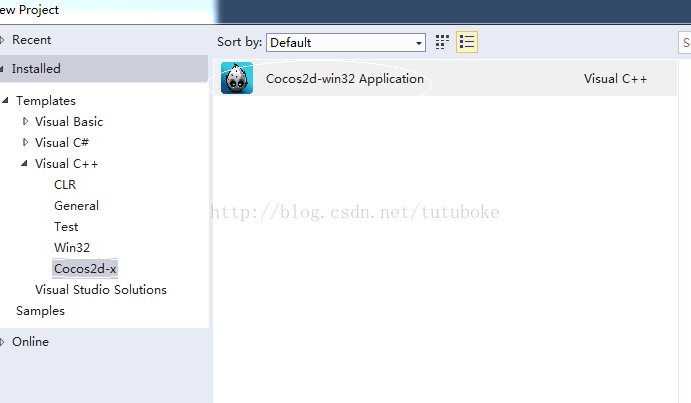Select the Cocos2d-x template category

pos(85,269)
